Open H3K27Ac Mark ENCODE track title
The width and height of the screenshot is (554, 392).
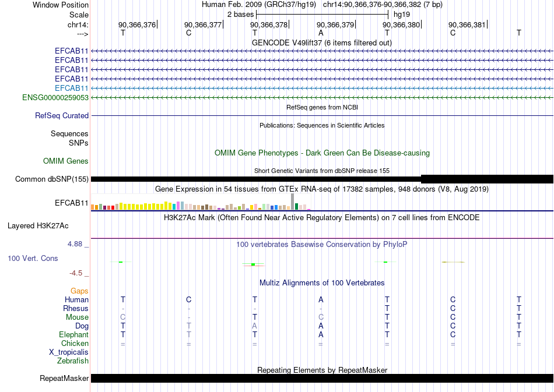[x=322, y=217]
